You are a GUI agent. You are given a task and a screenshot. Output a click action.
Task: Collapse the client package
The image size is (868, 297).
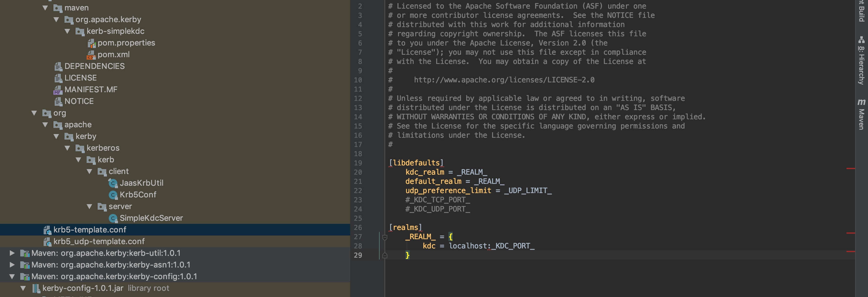[90, 171]
